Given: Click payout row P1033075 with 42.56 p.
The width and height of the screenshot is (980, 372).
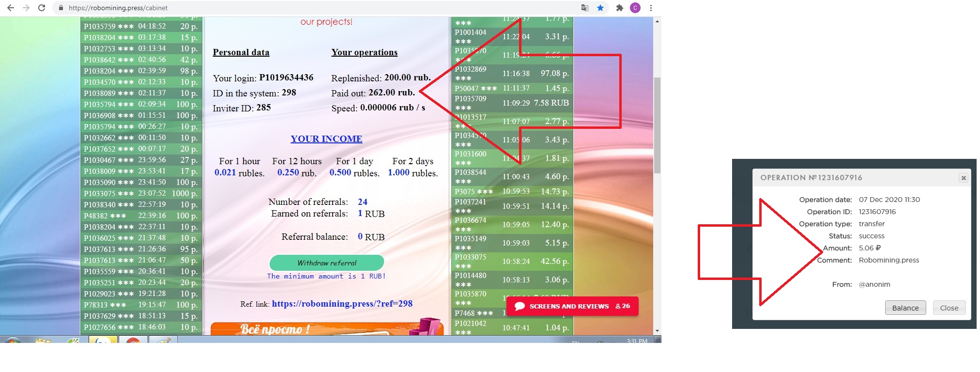Looking at the screenshot, I should coord(512,262).
